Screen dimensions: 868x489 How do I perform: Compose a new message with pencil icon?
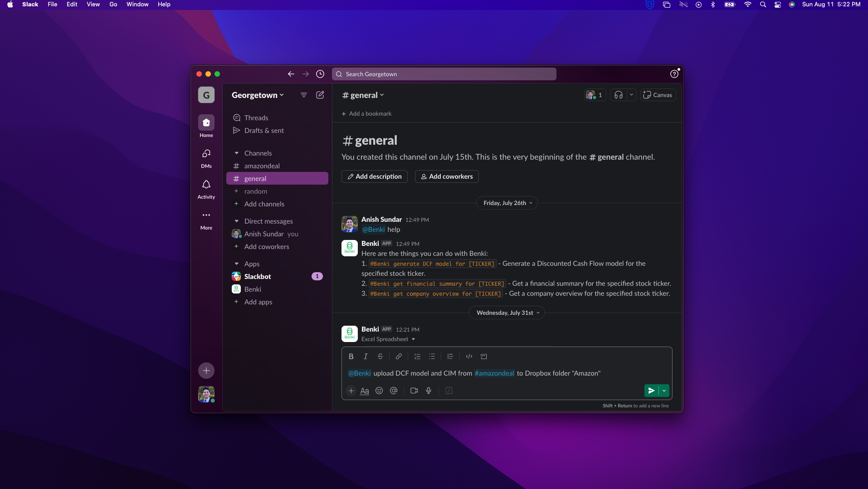pos(320,95)
